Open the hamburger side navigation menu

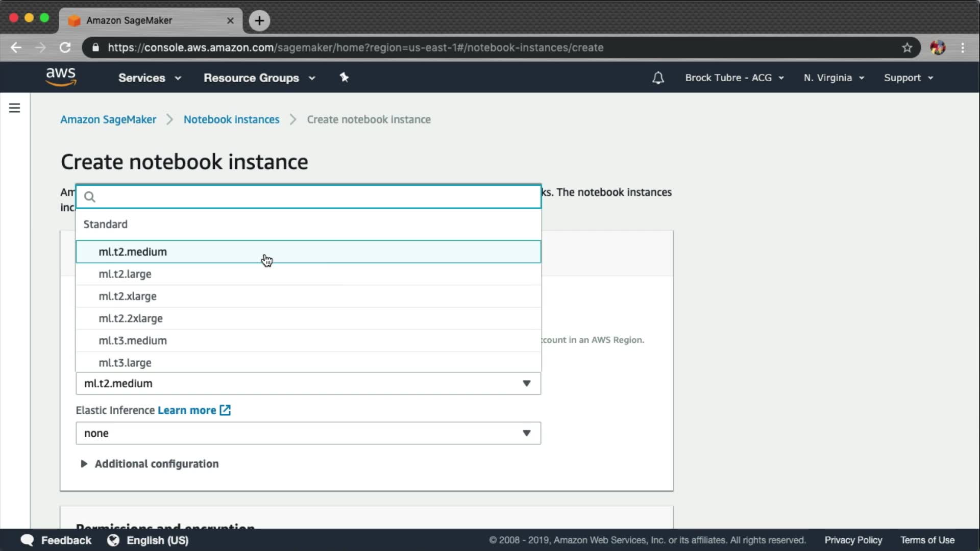pos(14,108)
